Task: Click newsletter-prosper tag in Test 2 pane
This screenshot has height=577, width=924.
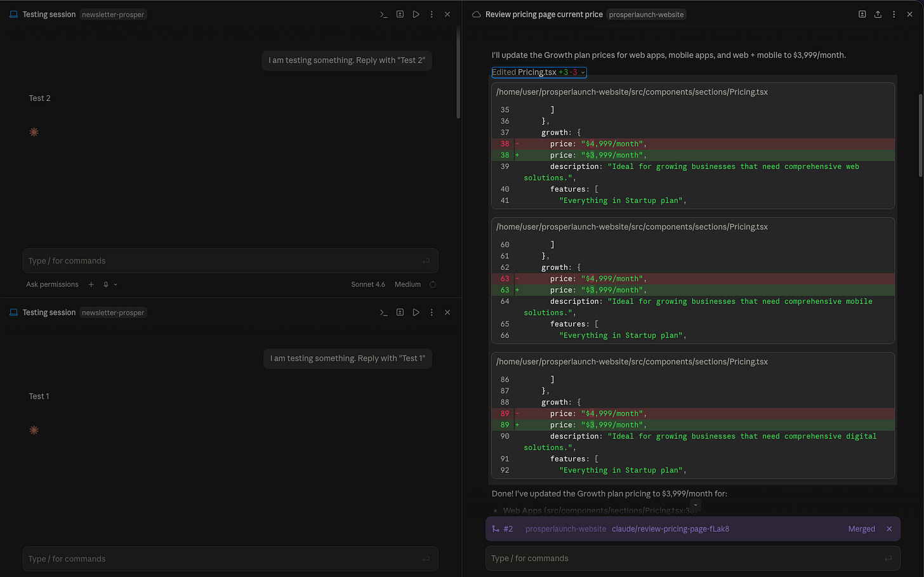Action: tap(113, 14)
